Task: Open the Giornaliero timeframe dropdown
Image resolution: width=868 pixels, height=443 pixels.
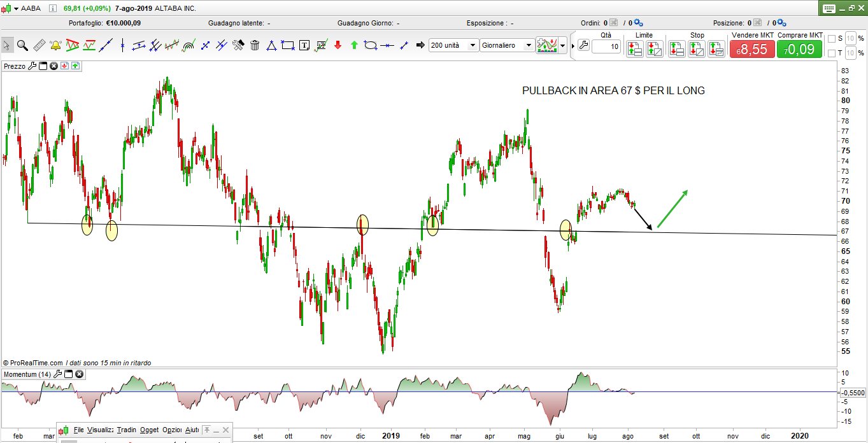Action: point(527,45)
